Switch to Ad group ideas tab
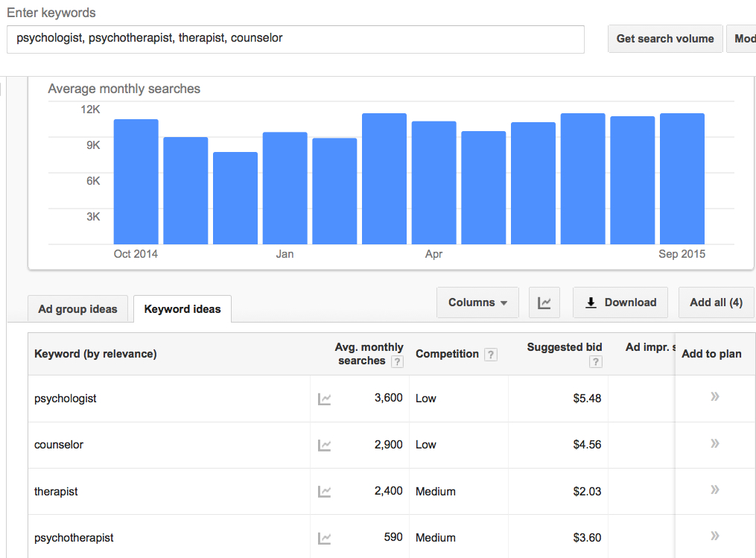The image size is (756, 558). pos(77,308)
